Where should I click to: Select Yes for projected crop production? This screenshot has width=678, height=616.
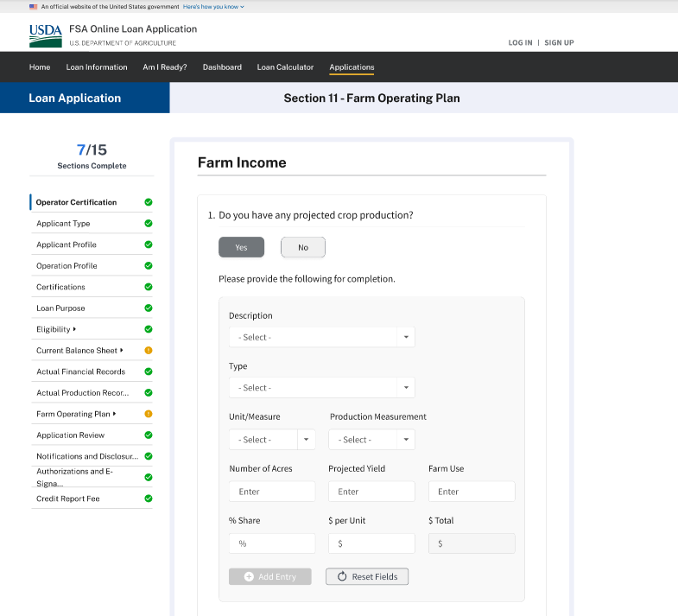pyautogui.click(x=241, y=248)
